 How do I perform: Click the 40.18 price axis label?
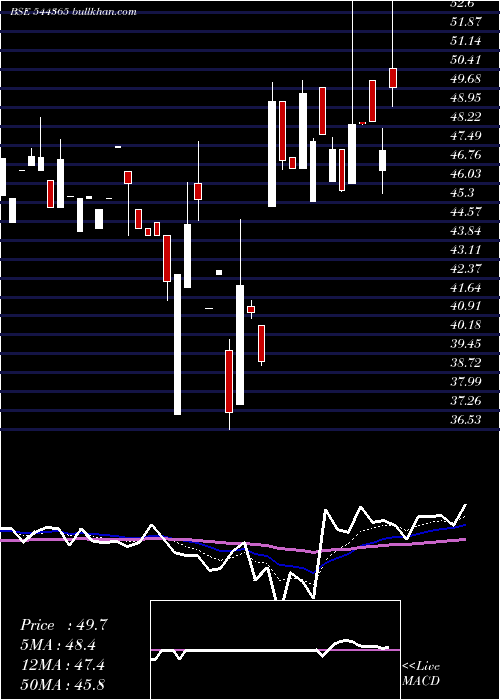[x=465, y=325]
